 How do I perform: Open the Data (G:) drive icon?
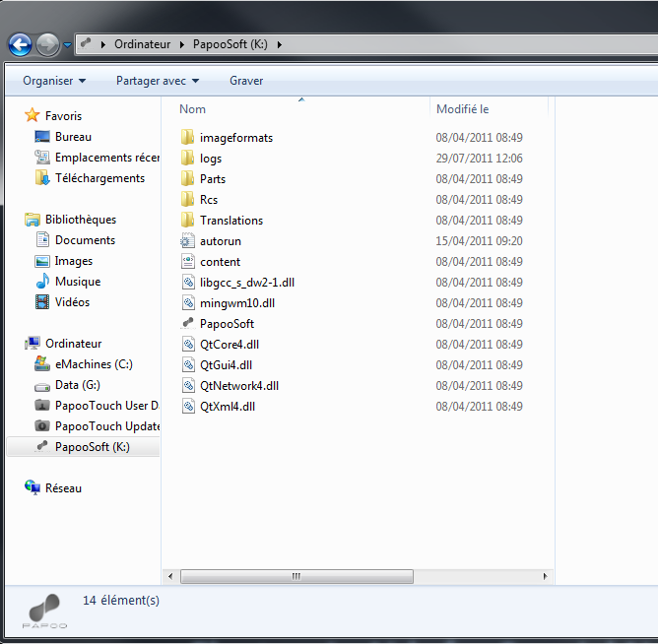tap(42, 386)
